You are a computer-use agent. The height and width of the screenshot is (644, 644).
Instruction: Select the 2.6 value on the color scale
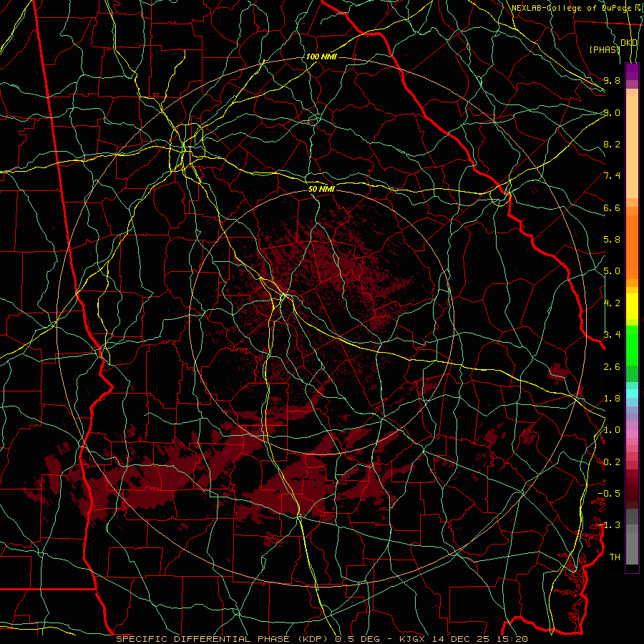pyautogui.click(x=612, y=367)
